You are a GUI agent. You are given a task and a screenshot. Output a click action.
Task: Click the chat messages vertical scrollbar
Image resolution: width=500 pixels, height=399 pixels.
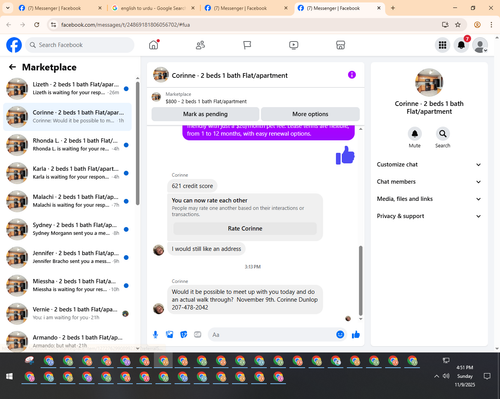(x=360, y=281)
